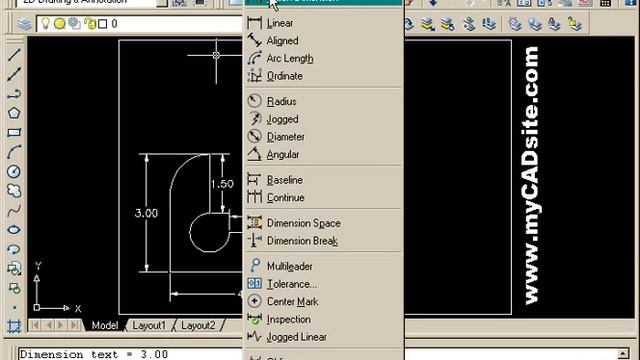Go to first layout tab arrow

[36, 325]
